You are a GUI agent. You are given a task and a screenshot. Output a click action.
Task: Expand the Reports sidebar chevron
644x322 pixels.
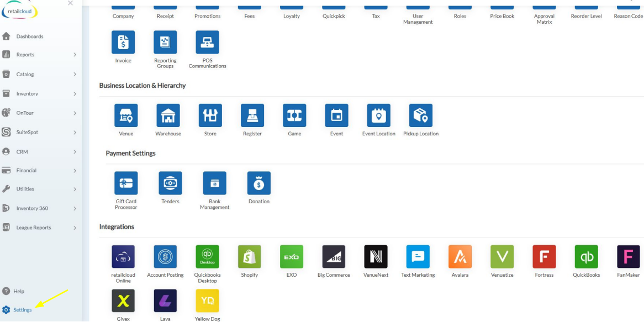[x=75, y=55]
